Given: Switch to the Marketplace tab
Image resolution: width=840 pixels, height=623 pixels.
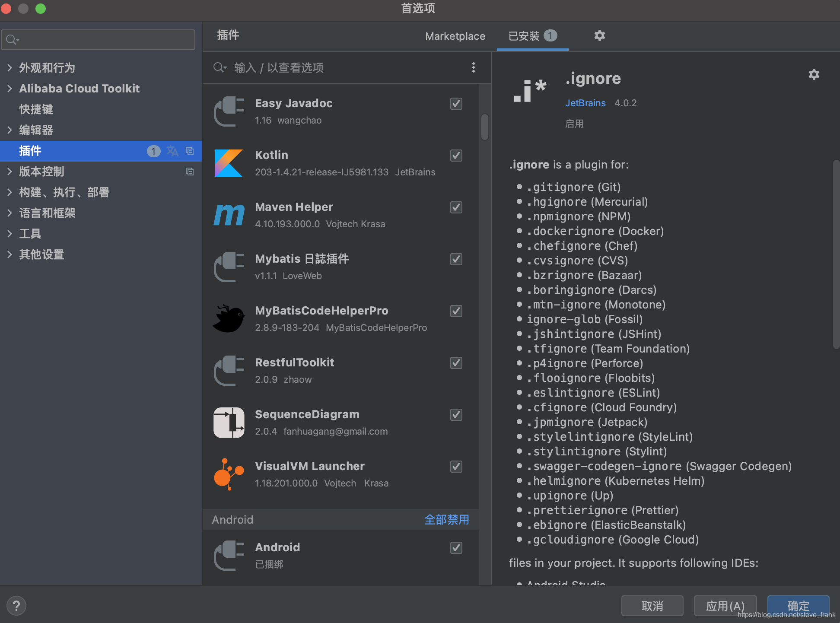Looking at the screenshot, I should pyautogui.click(x=455, y=36).
